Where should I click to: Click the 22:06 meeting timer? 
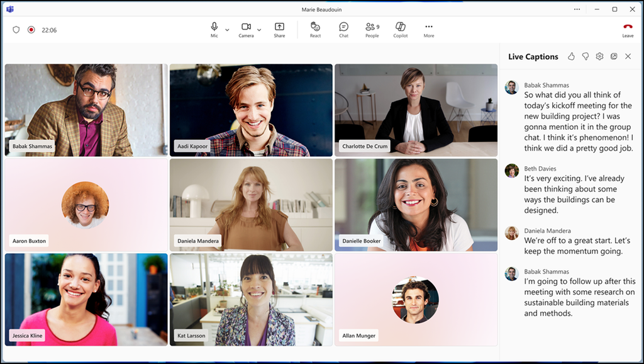tap(49, 30)
